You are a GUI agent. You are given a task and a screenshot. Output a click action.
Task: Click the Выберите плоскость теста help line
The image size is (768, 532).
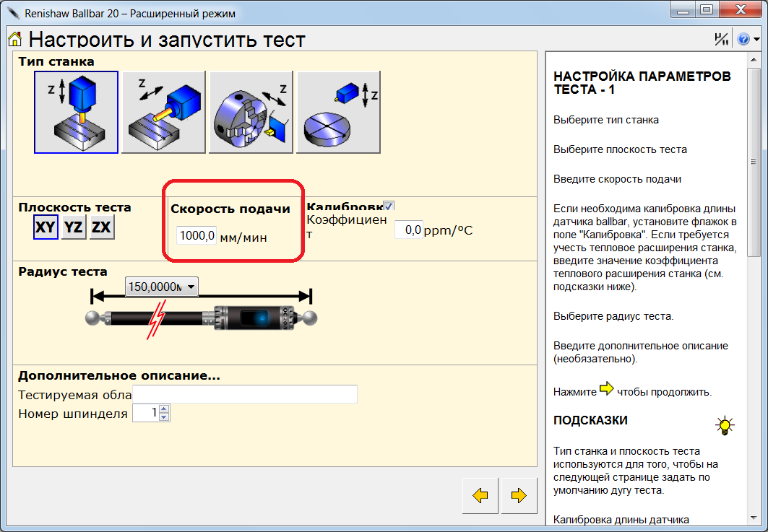pos(620,149)
